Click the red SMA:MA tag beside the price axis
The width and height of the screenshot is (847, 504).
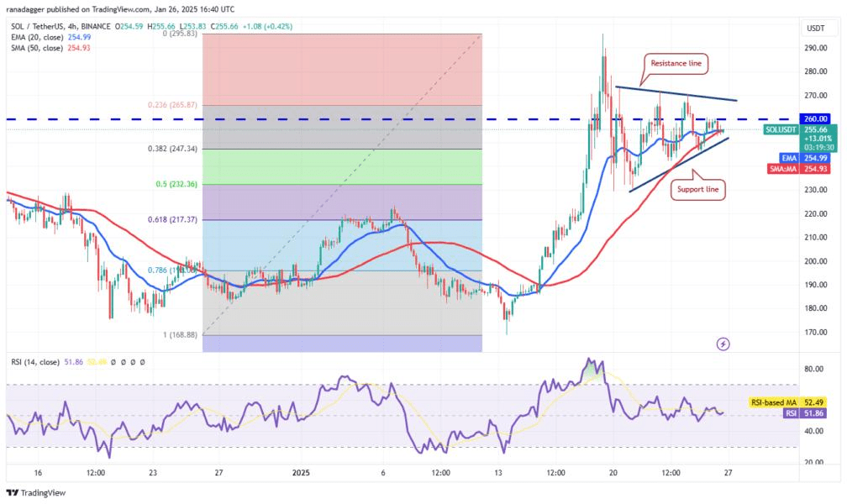tap(783, 169)
